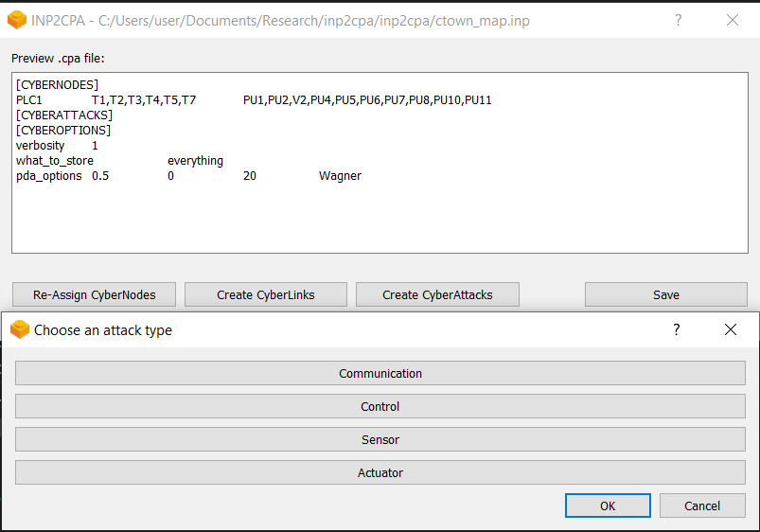Click the 20 pda_options value
Screen dimensions: 760x532
[250, 175]
